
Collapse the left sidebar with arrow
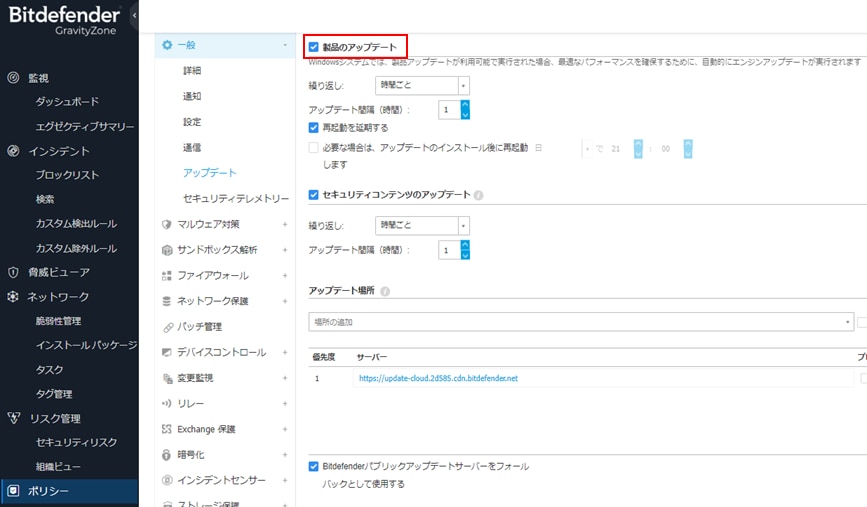tap(134, 15)
